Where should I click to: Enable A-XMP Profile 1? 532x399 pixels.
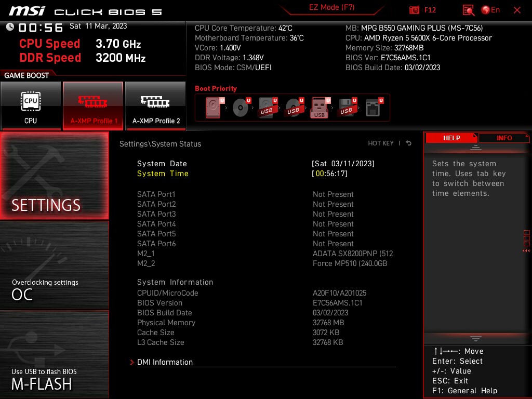(x=93, y=105)
